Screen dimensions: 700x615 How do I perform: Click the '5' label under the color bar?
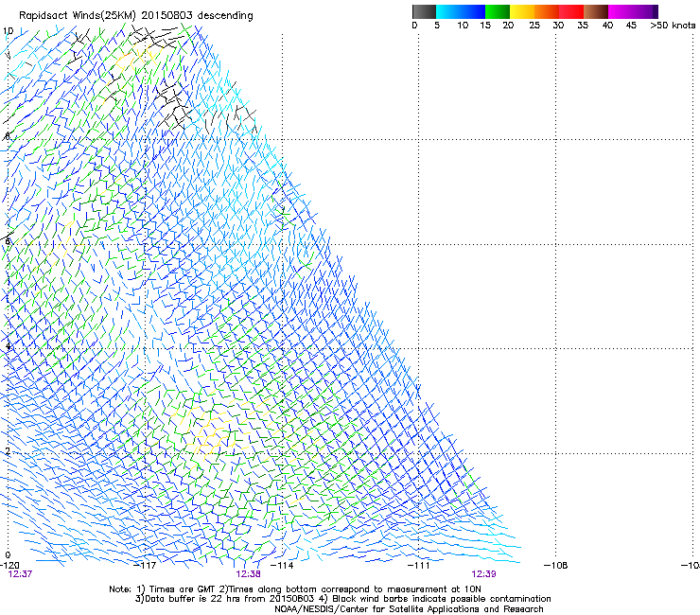click(437, 26)
